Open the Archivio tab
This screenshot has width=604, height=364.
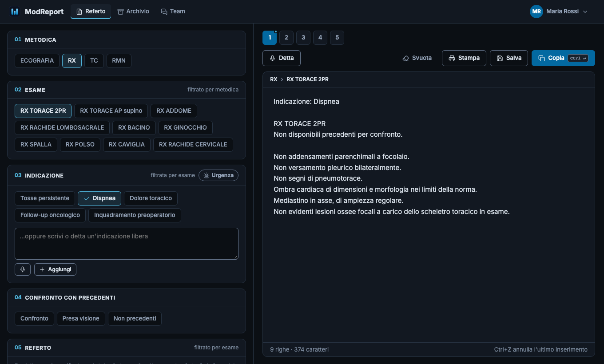(x=133, y=12)
